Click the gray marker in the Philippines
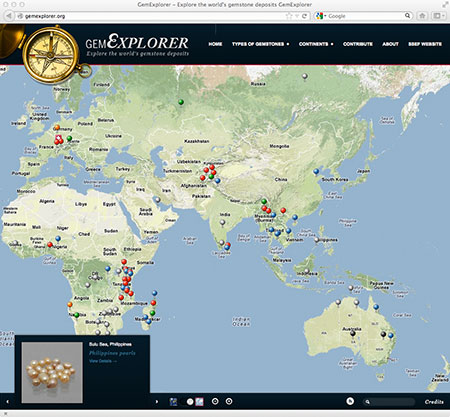This screenshot has width=450, height=417. [x=316, y=240]
